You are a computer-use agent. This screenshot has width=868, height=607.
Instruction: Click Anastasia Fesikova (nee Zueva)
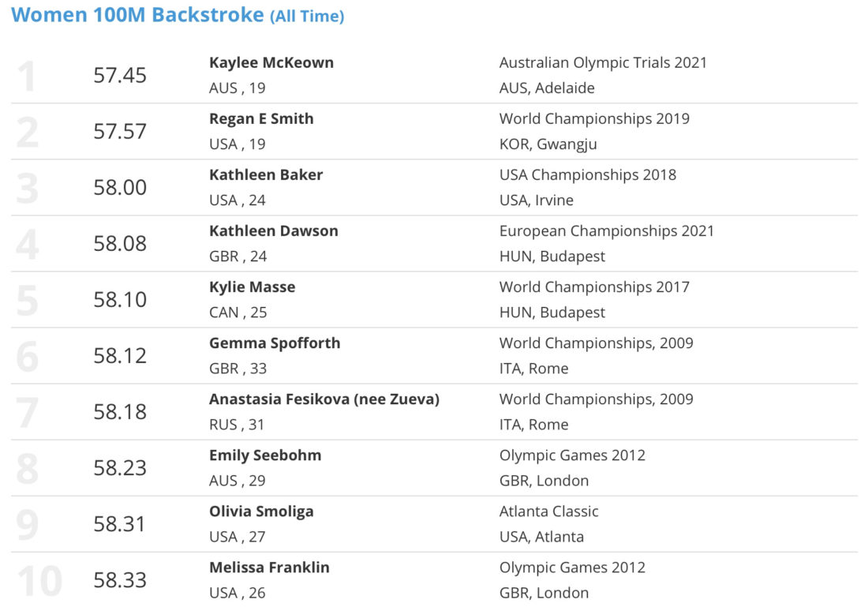pyautogui.click(x=324, y=399)
